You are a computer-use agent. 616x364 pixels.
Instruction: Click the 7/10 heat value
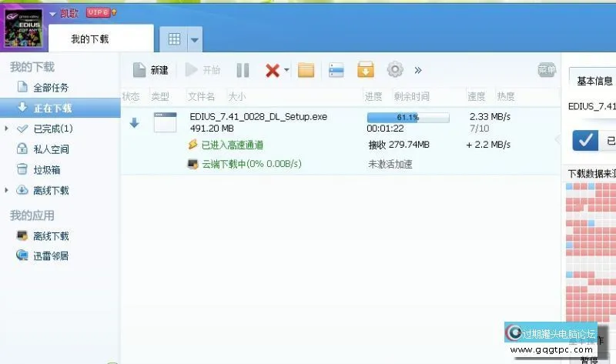pos(479,129)
